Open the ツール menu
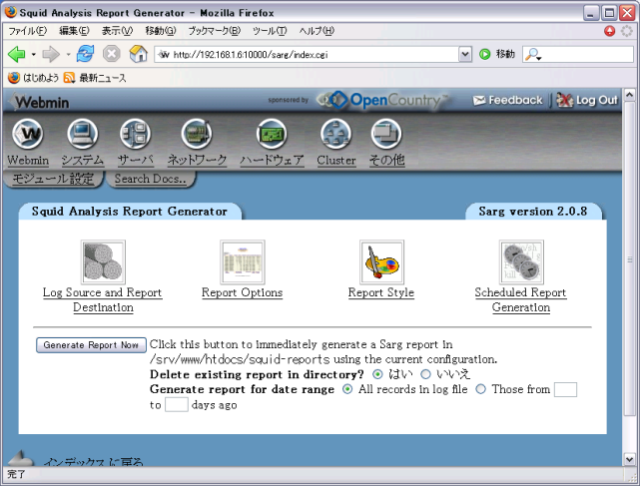The width and height of the screenshot is (640, 486). click(x=269, y=31)
